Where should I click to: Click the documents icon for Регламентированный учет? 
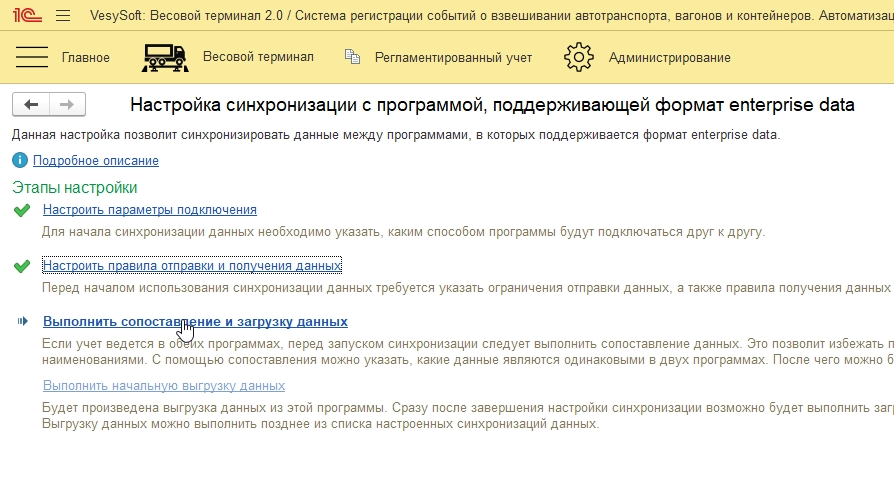click(x=352, y=57)
